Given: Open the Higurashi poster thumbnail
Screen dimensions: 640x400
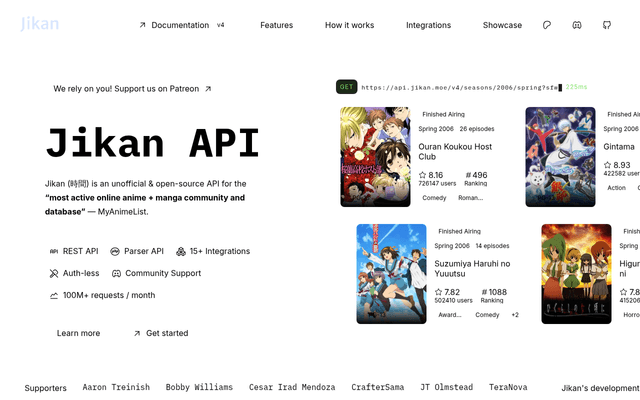Looking at the screenshot, I should (x=576, y=274).
